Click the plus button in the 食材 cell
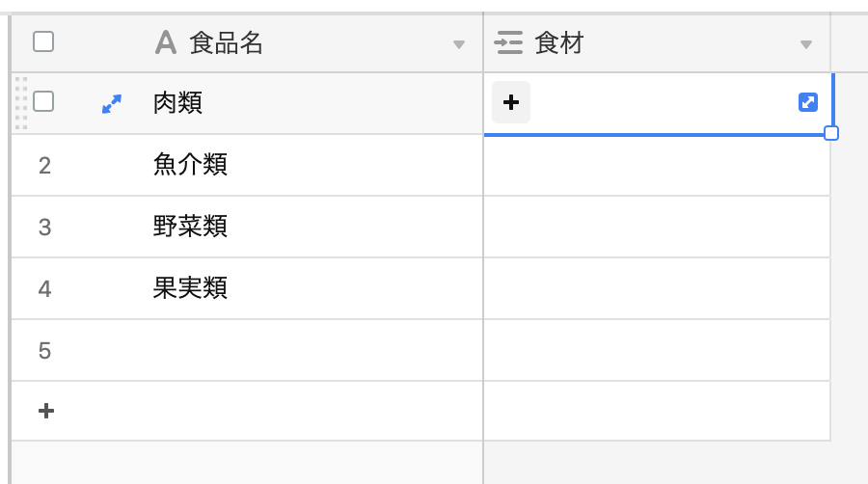 511,102
